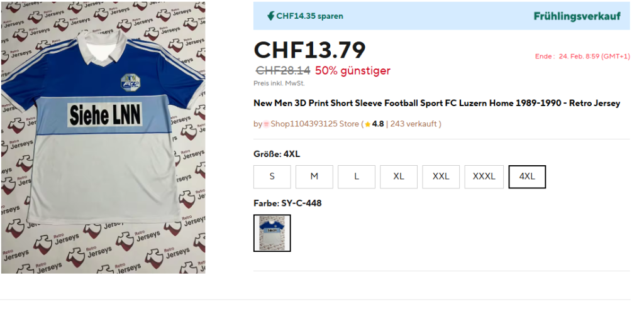Choose size XXL
Image resolution: width=644 pixels, height=314 pixels.
pyautogui.click(x=441, y=176)
